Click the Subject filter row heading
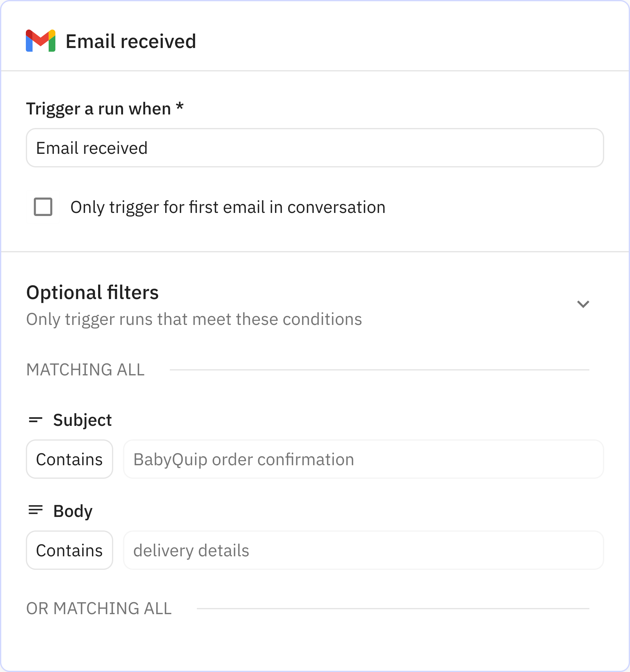This screenshot has width=630, height=672. click(82, 419)
